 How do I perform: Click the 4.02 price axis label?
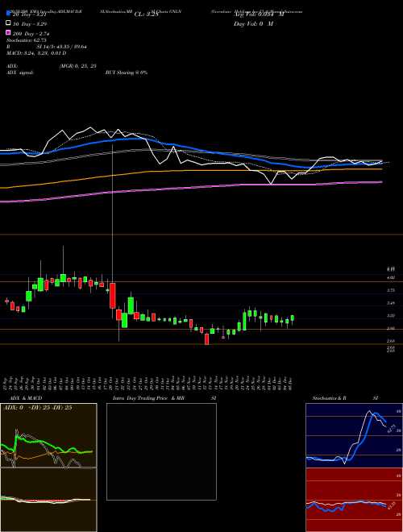pyautogui.click(x=390, y=277)
